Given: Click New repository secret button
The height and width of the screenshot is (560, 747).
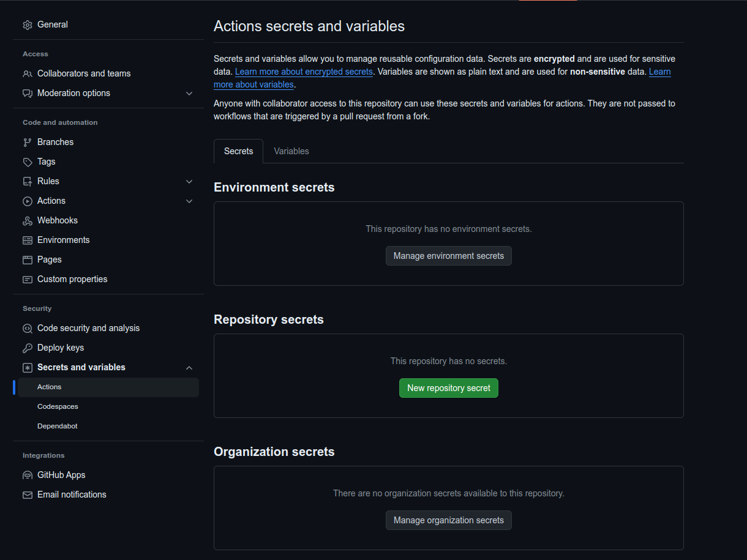Looking at the screenshot, I should [448, 388].
